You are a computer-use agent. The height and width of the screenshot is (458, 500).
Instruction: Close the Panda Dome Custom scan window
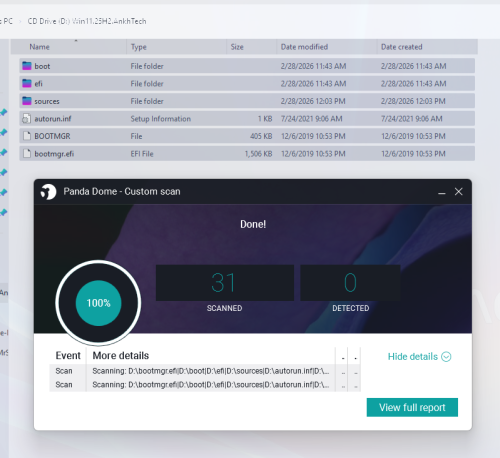[459, 192]
